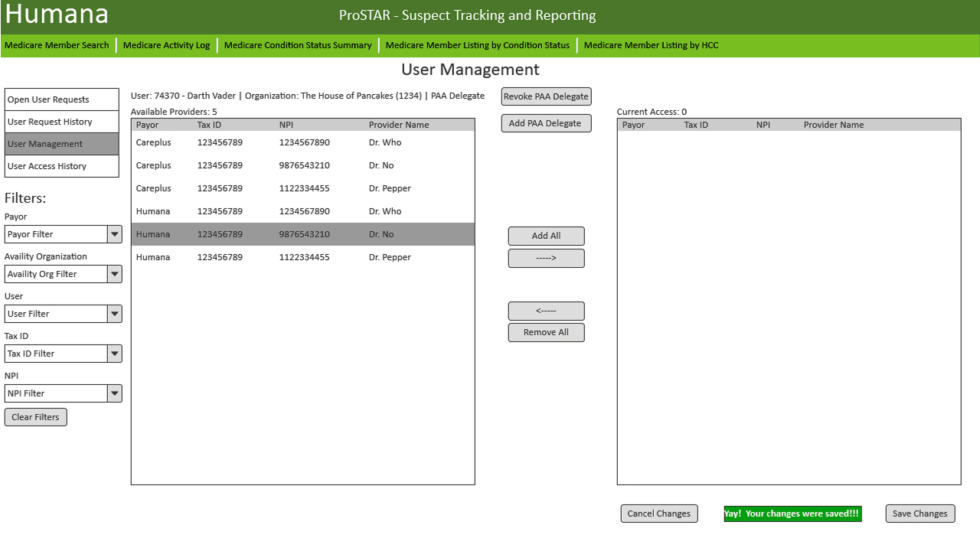
Task: Expand the Tax ID Filter dropdown arrow
Action: pos(115,354)
